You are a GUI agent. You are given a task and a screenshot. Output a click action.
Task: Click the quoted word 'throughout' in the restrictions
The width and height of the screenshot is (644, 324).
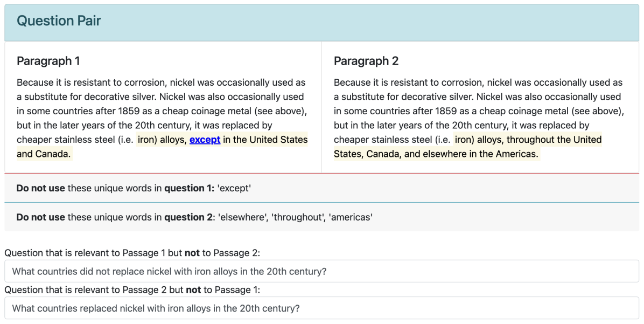[x=297, y=217]
